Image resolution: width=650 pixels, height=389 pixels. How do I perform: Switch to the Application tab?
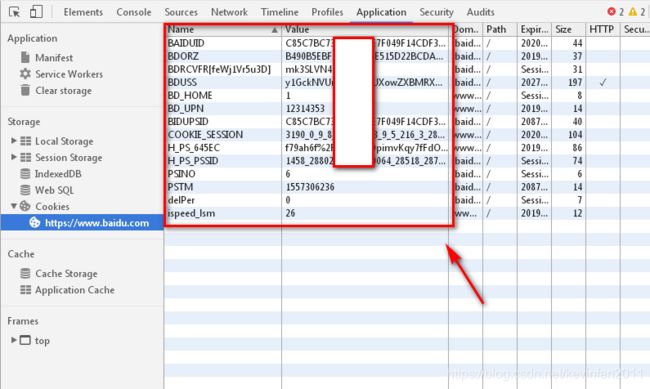(381, 12)
